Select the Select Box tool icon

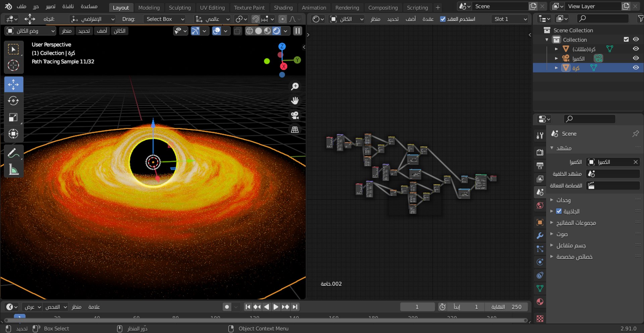13,49
